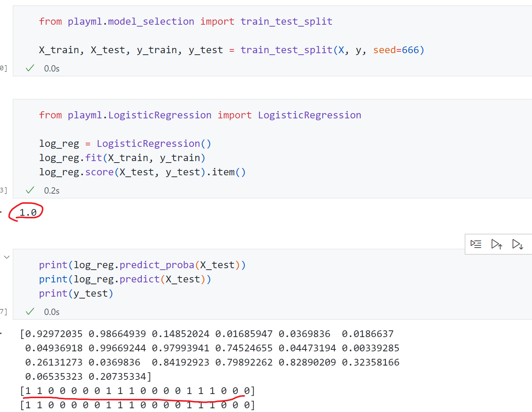Click the print(y_test) code line
532x412 pixels.
76,294
